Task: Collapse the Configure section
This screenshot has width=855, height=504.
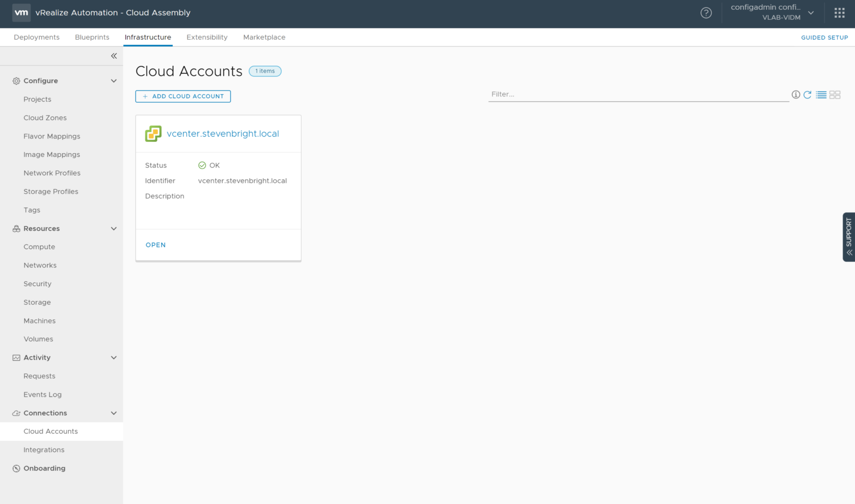Action: [x=113, y=81]
